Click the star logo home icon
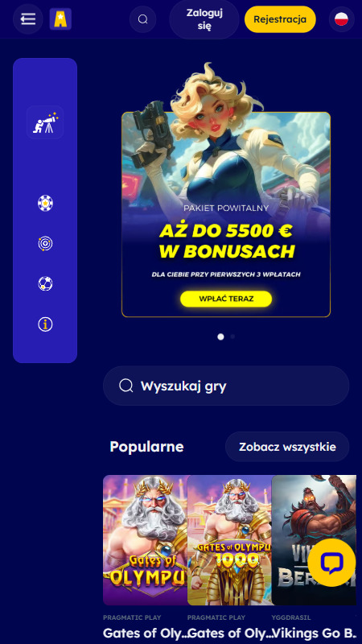This screenshot has width=362, height=644. pos(60,19)
